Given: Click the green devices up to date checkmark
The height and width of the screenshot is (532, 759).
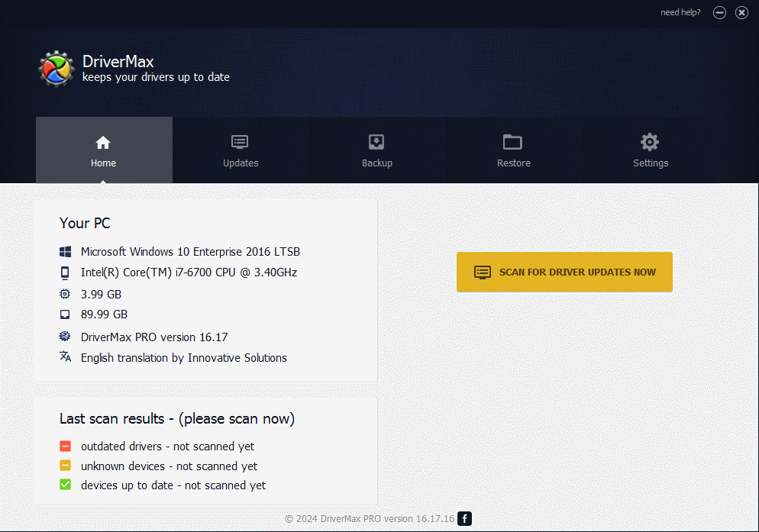Looking at the screenshot, I should 65,485.
